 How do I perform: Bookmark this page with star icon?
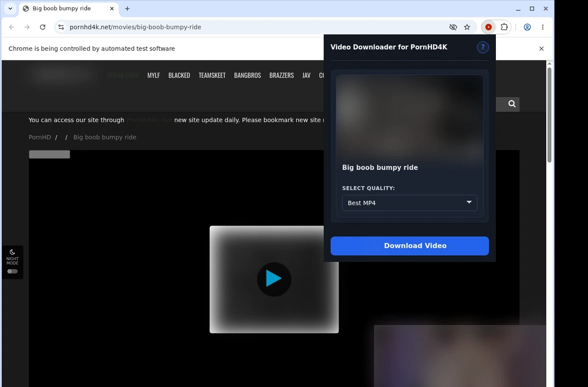[467, 27]
